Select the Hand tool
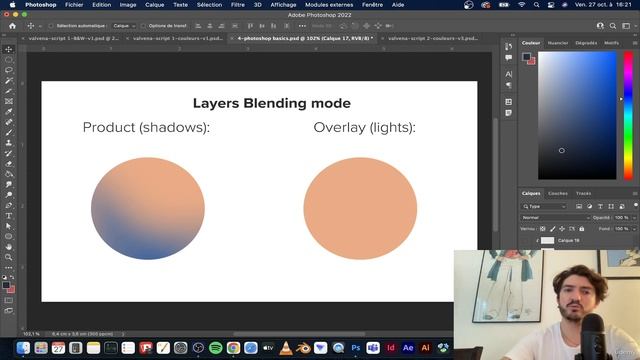This screenshot has height=360, width=640. pyautogui.click(x=9, y=247)
